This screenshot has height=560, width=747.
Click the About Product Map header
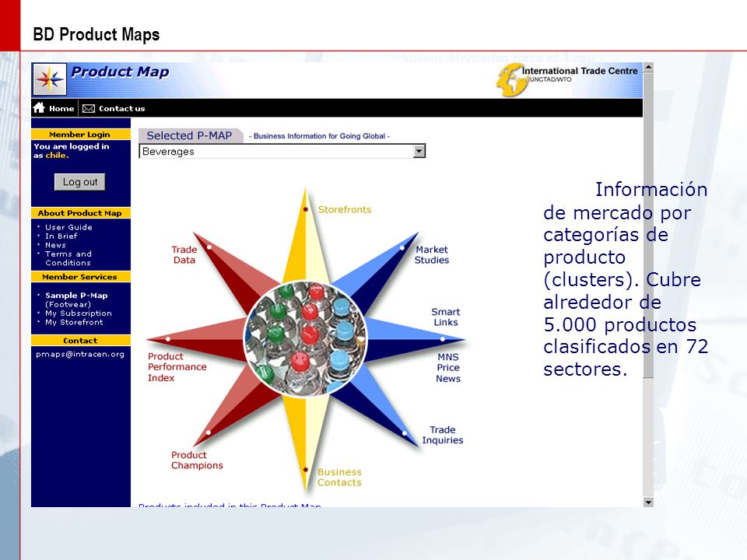coord(79,213)
